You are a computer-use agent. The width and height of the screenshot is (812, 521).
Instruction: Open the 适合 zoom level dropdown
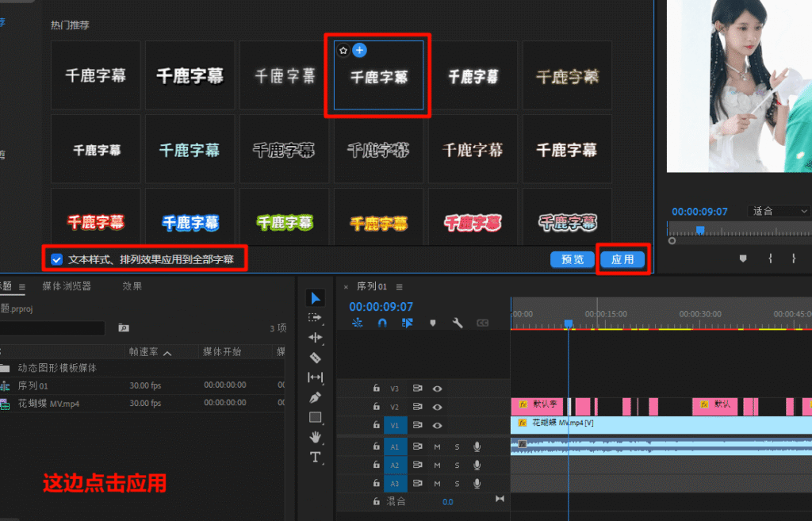779,212
